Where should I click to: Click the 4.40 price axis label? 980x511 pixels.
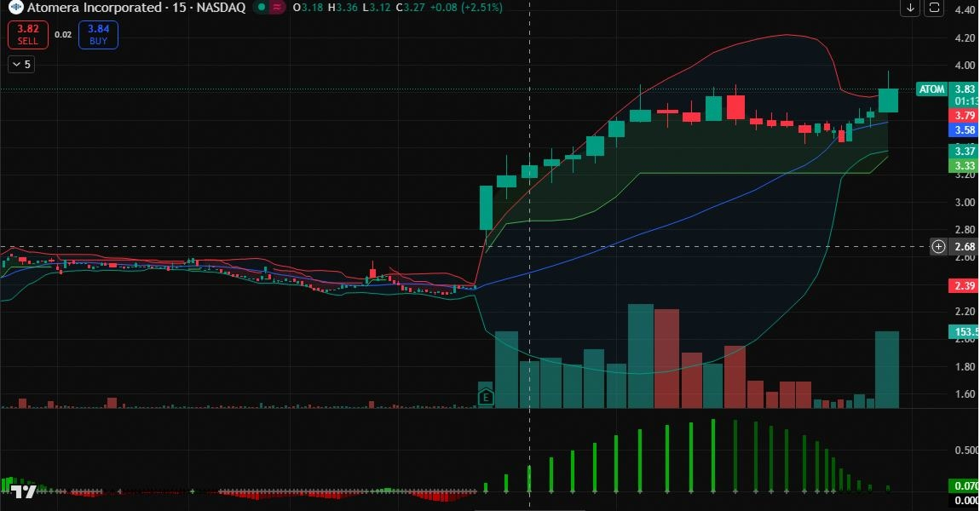[965, 10]
